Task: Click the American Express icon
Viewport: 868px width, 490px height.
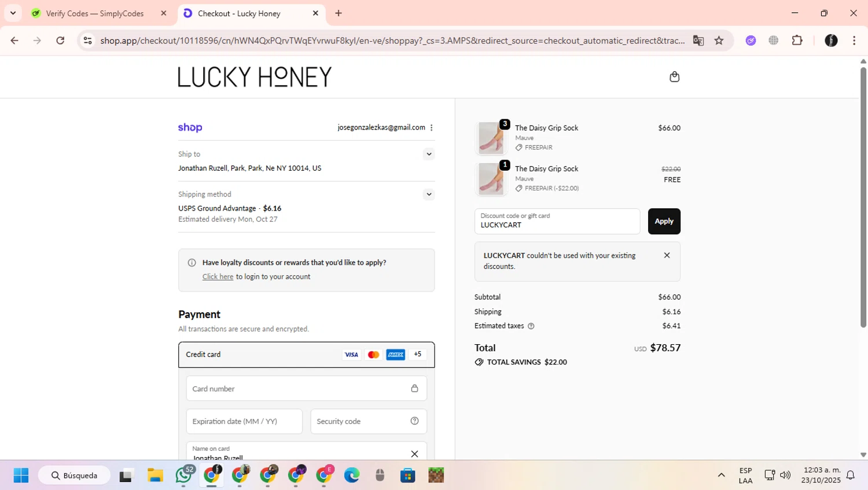Action: click(396, 355)
